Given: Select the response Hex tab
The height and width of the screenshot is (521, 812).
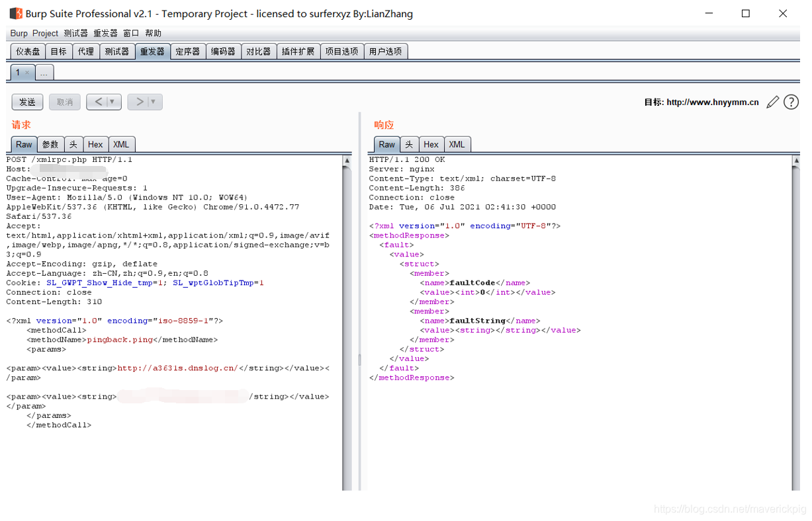Looking at the screenshot, I should tap(431, 144).
